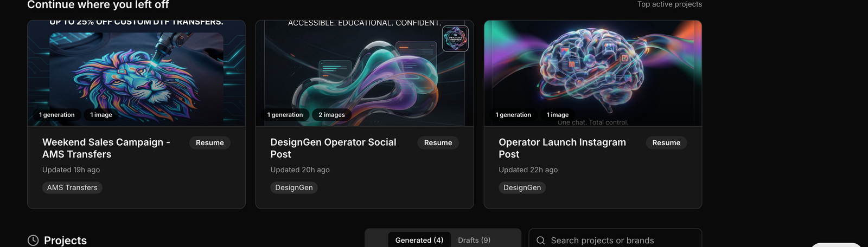
Task: Type in Search projects or brands field
Action: [x=618, y=240]
